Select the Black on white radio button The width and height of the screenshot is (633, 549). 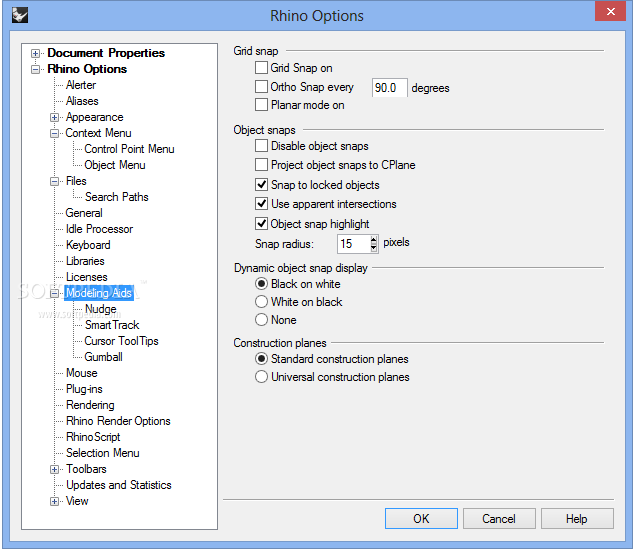pos(261,284)
